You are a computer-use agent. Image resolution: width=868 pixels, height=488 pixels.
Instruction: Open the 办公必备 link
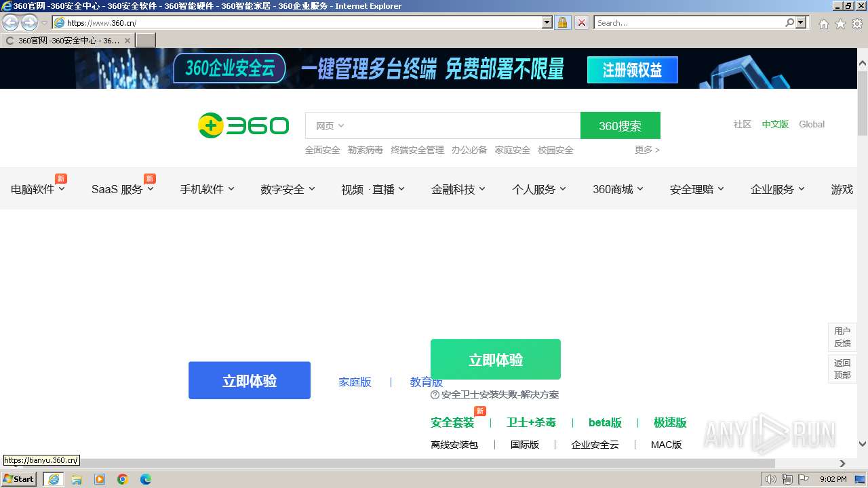click(x=469, y=150)
